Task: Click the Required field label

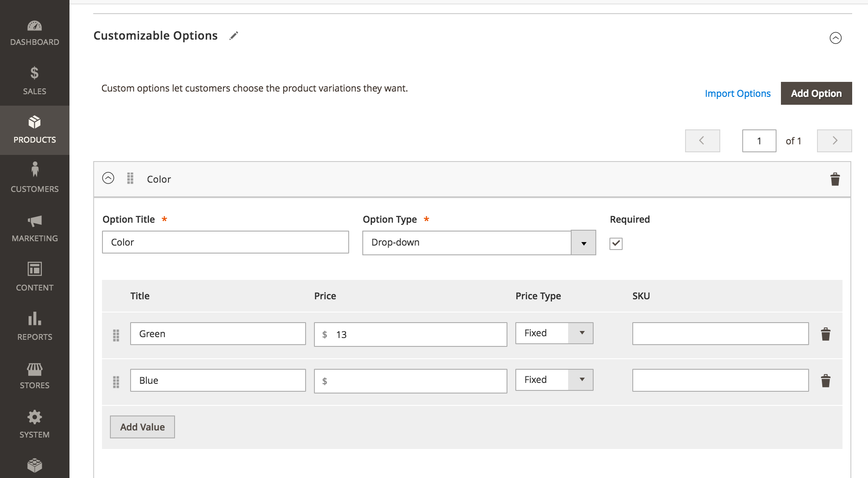Action: [630, 220]
